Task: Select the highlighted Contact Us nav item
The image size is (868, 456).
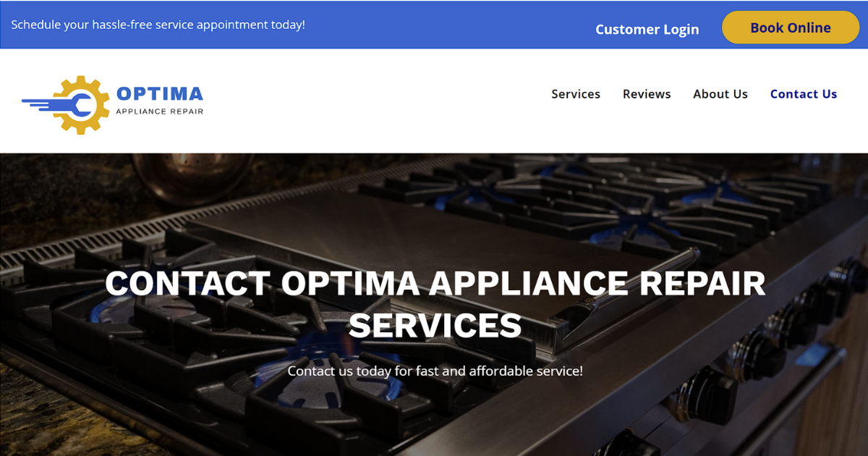Action: click(804, 93)
